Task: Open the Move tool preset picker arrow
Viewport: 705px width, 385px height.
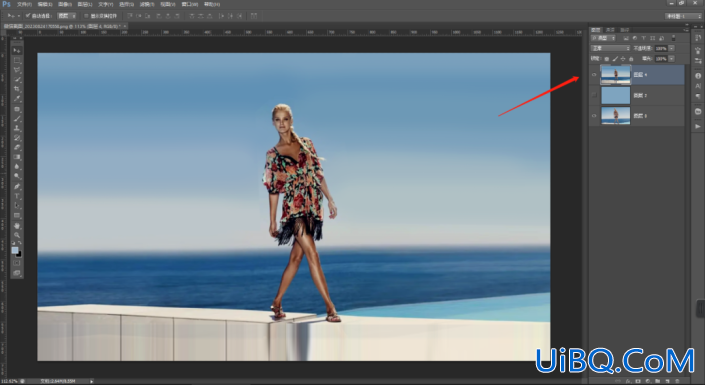Action: [19, 16]
